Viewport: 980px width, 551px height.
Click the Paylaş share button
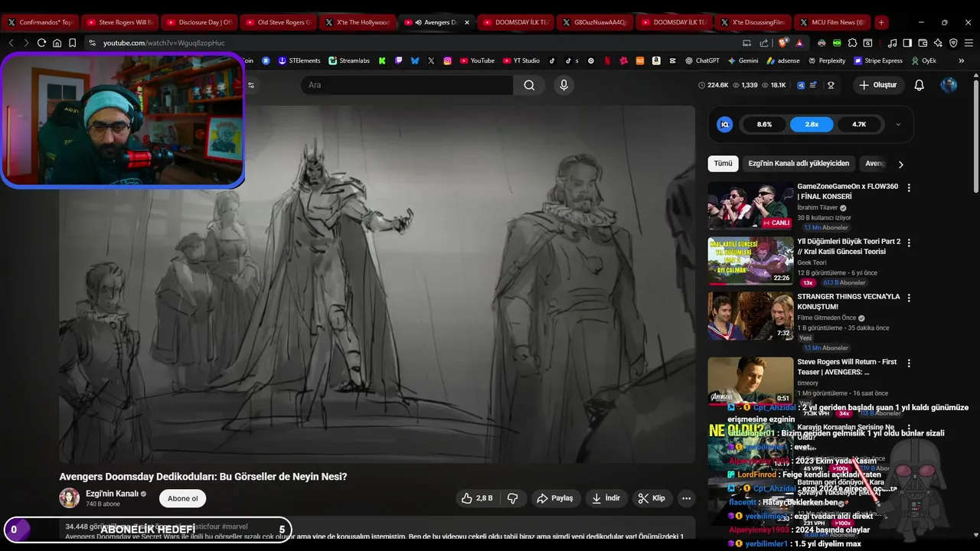555,498
